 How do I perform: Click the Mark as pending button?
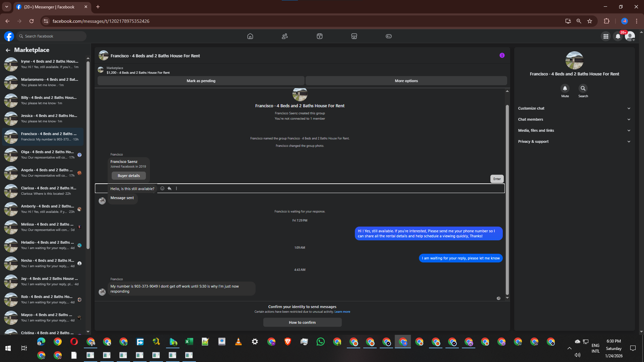coord(201,81)
